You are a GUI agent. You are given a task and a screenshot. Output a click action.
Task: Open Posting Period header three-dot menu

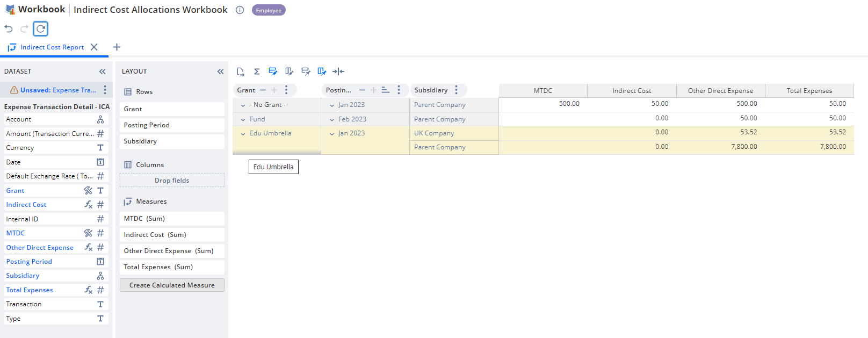pyautogui.click(x=399, y=90)
